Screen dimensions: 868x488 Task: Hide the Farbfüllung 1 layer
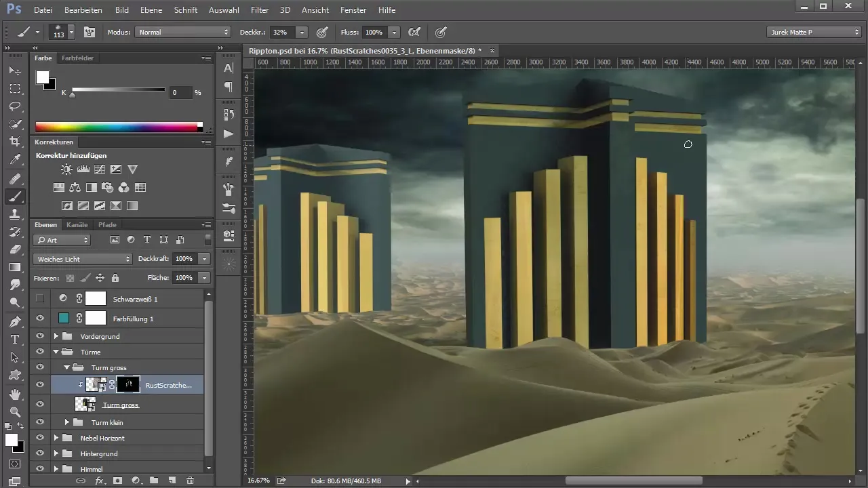(x=40, y=318)
